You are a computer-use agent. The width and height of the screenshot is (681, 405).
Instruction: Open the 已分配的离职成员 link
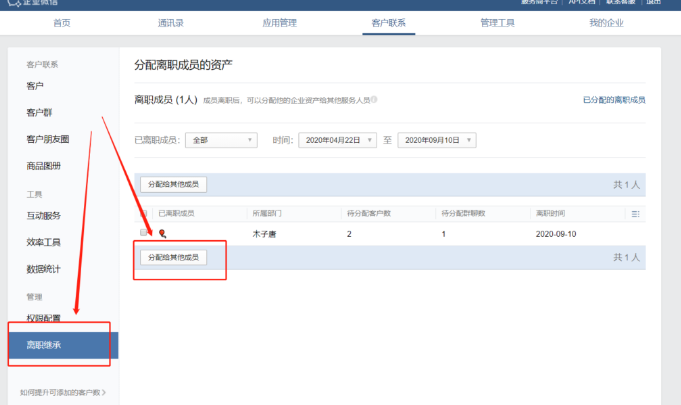click(613, 100)
